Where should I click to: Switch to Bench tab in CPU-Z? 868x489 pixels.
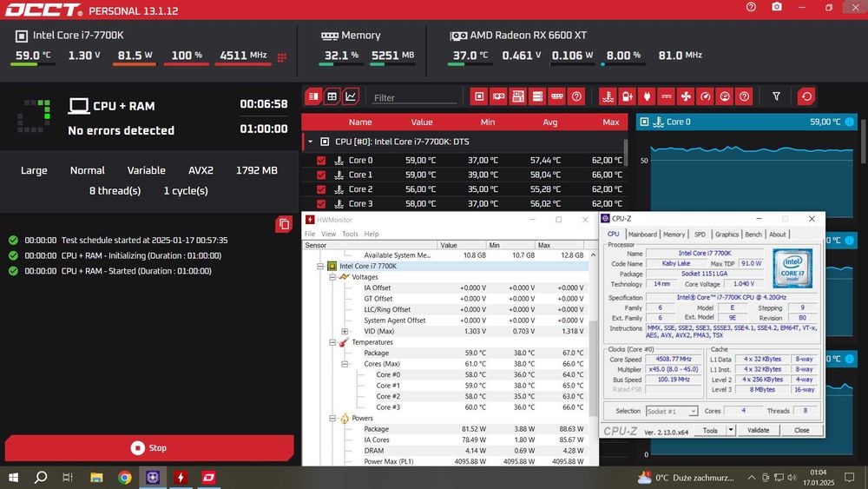click(753, 235)
